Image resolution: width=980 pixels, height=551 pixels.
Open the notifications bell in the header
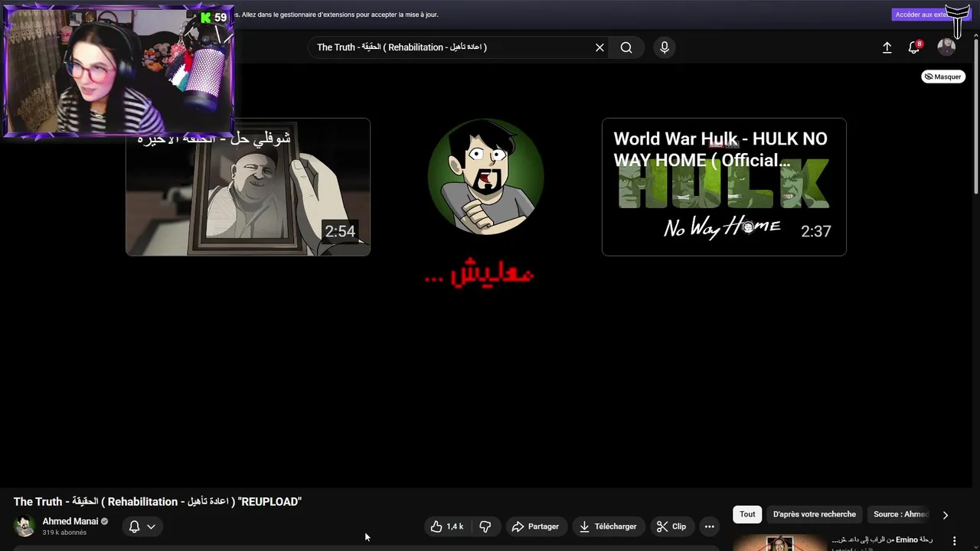click(x=913, y=47)
